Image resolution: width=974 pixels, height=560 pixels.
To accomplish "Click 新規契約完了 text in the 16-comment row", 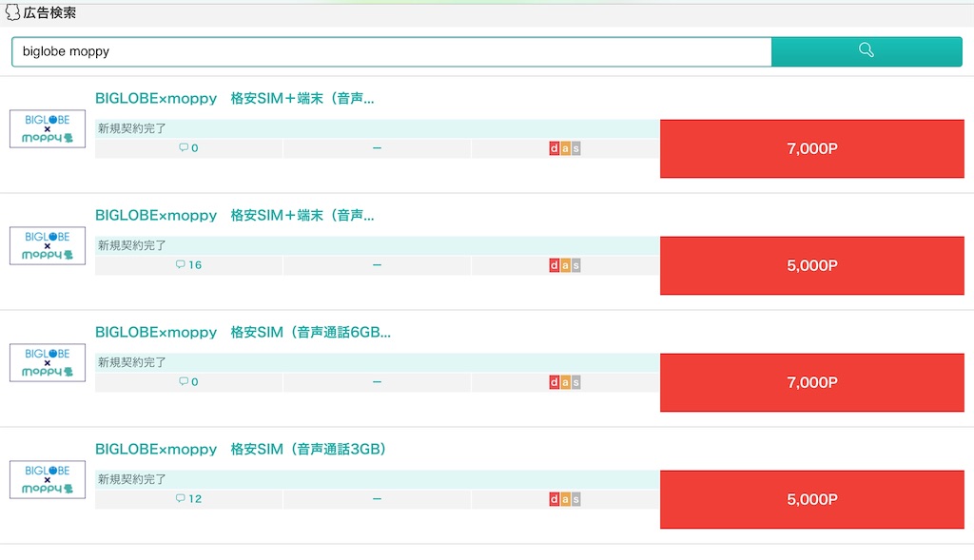I will [131, 245].
